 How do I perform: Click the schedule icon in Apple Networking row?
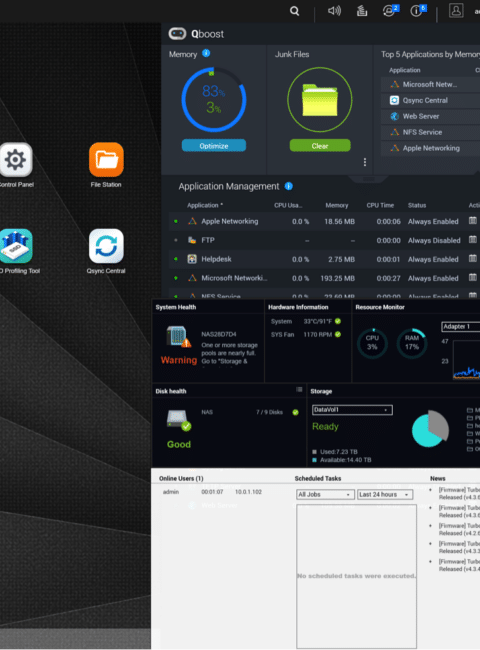click(x=473, y=221)
